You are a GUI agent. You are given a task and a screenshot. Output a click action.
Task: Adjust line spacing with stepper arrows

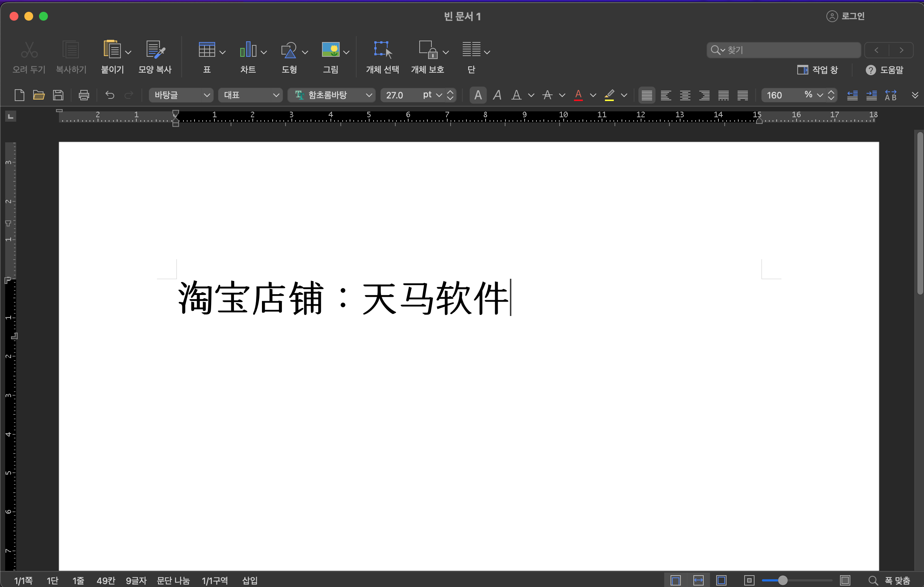click(831, 95)
